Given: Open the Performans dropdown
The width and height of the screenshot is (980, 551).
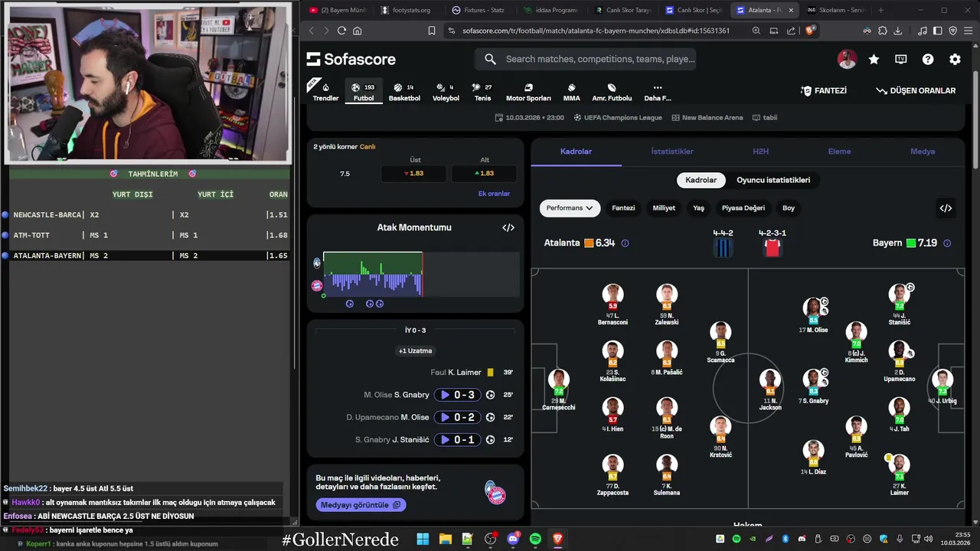Looking at the screenshot, I should pyautogui.click(x=570, y=208).
